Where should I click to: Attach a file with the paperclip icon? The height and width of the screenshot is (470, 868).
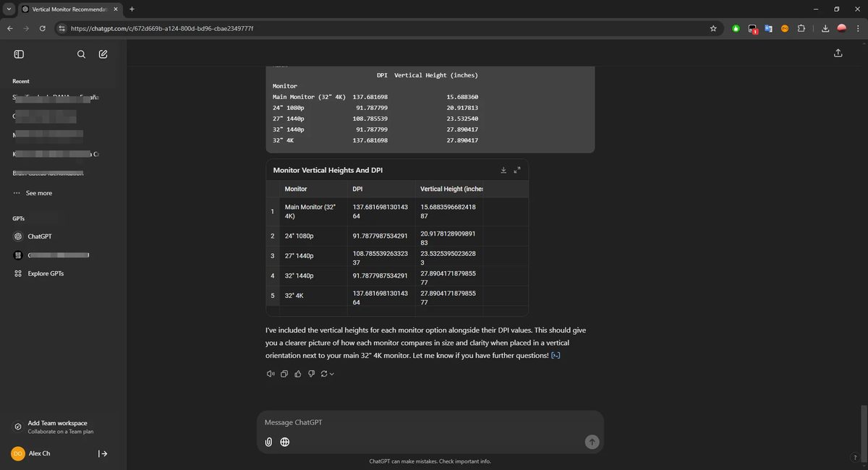268,442
